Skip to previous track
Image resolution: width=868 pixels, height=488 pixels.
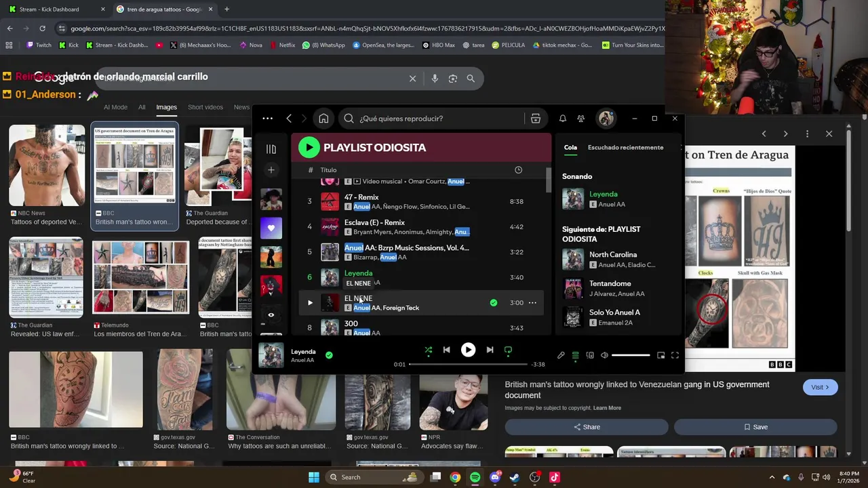click(x=446, y=350)
